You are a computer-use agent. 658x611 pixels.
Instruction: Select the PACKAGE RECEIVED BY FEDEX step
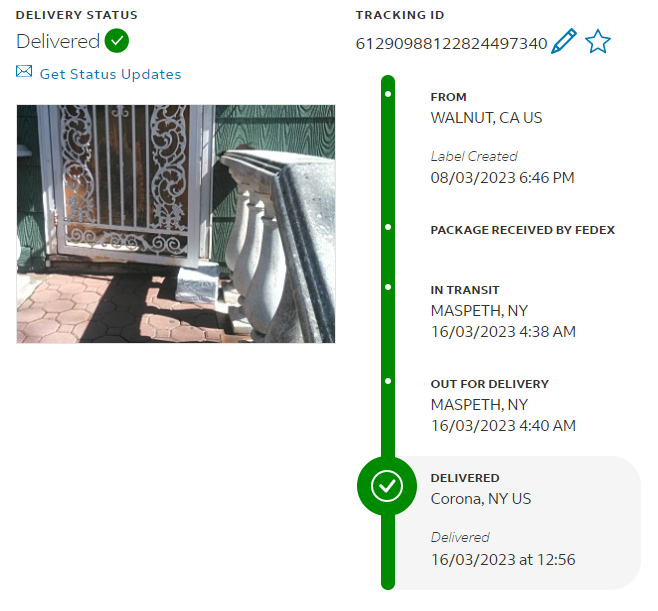(x=522, y=230)
